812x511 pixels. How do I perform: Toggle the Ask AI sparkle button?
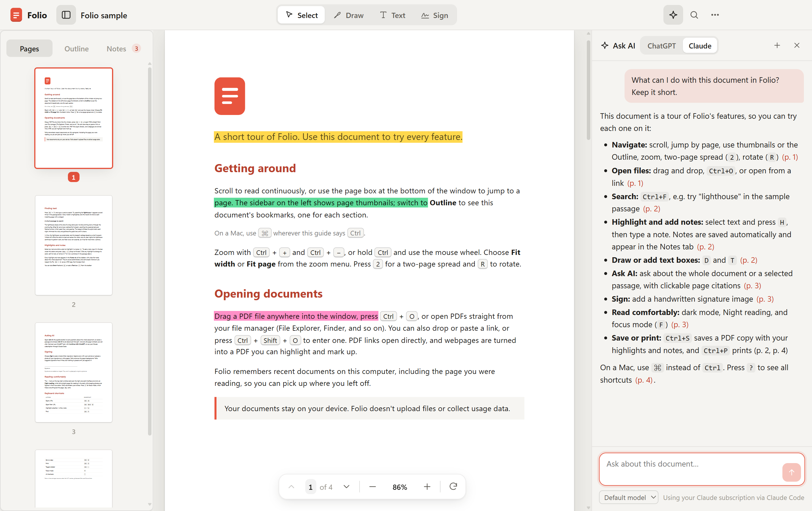(673, 15)
